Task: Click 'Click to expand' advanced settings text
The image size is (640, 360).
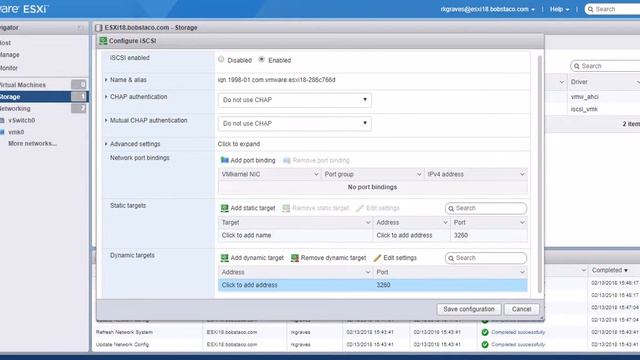Action: click(x=239, y=144)
